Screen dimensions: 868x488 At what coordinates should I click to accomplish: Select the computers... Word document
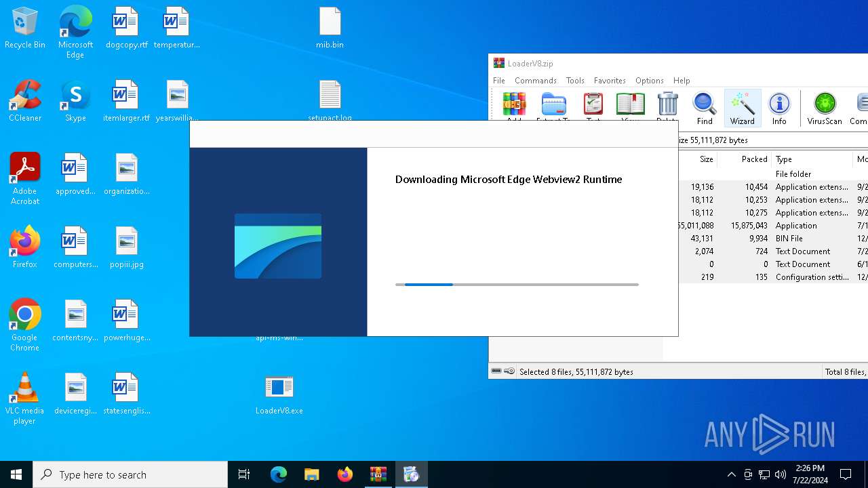click(x=75, y=248)
